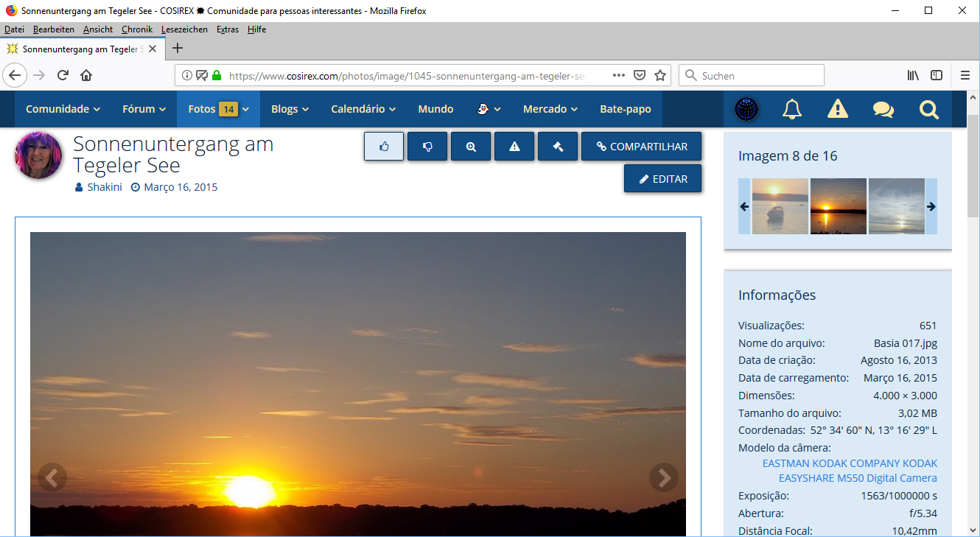Image resolution: width=980 pixels, height=537 pixels.
Task: Zoom the photo with magnifier button
Action: coord(471,147)
